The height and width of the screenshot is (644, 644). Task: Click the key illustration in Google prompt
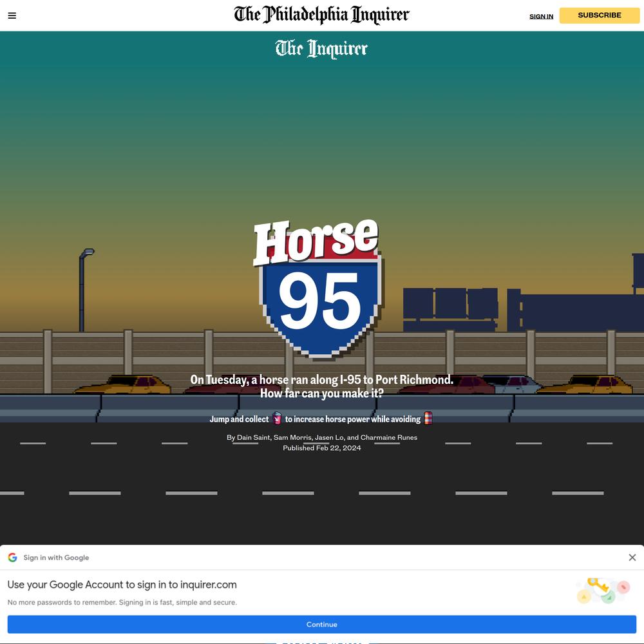pos(603,591)
